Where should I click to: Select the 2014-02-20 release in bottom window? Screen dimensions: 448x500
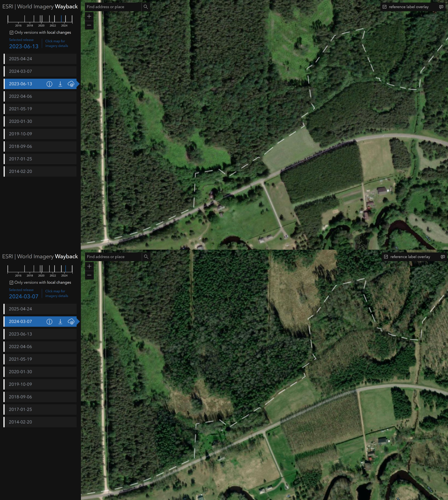click(40, 422)
